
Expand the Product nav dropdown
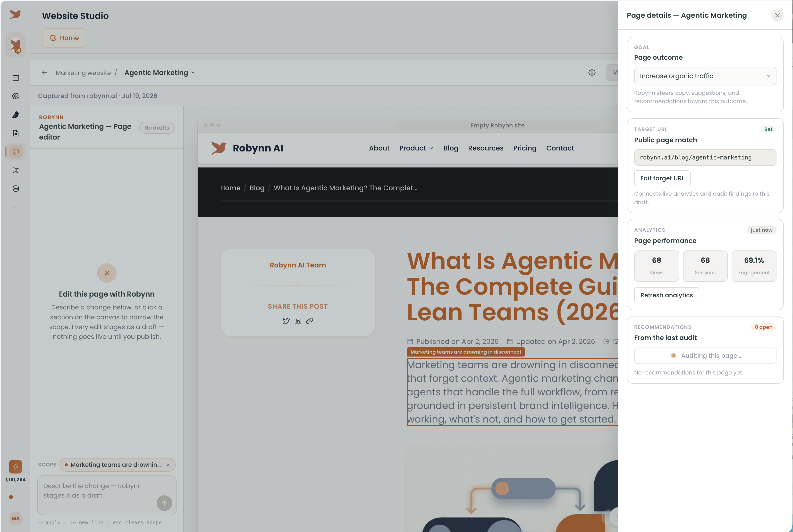tap(416, 148)
